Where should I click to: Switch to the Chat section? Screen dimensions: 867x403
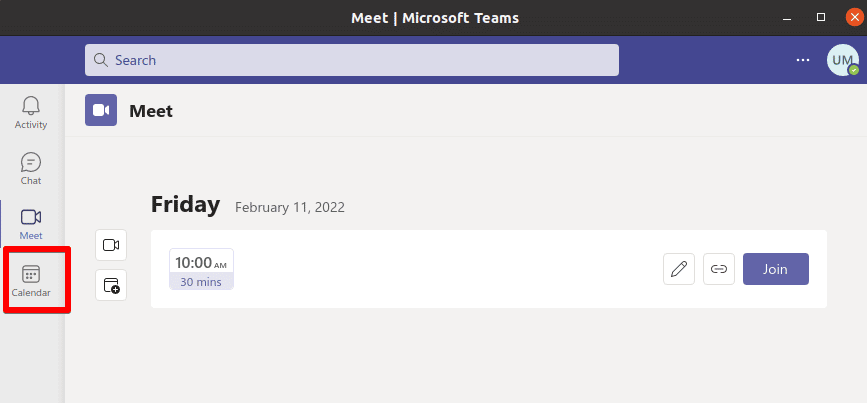coord(31,169)
